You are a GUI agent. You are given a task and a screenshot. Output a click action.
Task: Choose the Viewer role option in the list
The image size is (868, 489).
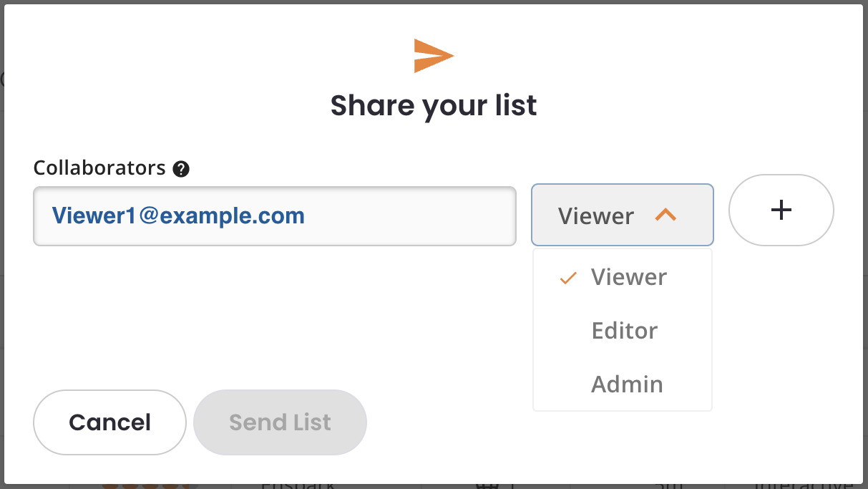[x=623, y=277]
